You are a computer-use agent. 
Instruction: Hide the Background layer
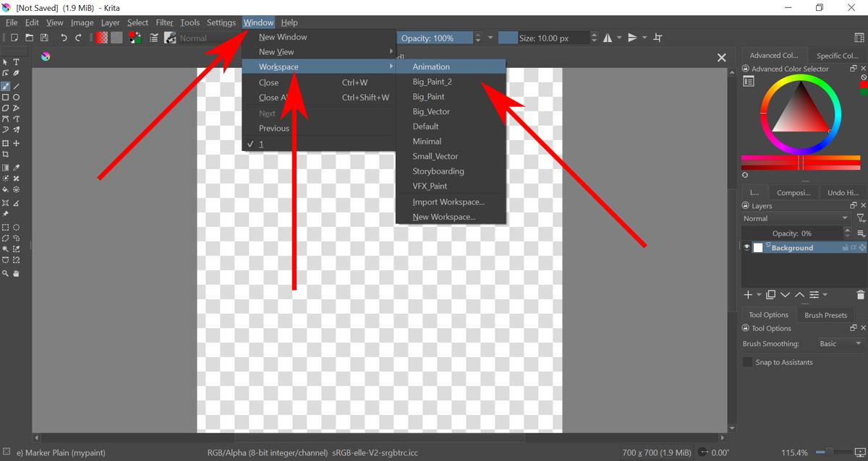pos(747,247)
